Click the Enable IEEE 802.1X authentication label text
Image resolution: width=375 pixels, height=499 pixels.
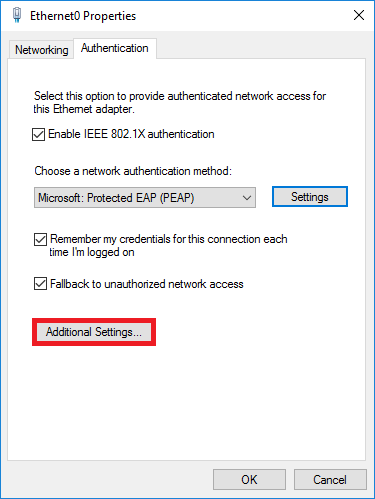point(131,134)
